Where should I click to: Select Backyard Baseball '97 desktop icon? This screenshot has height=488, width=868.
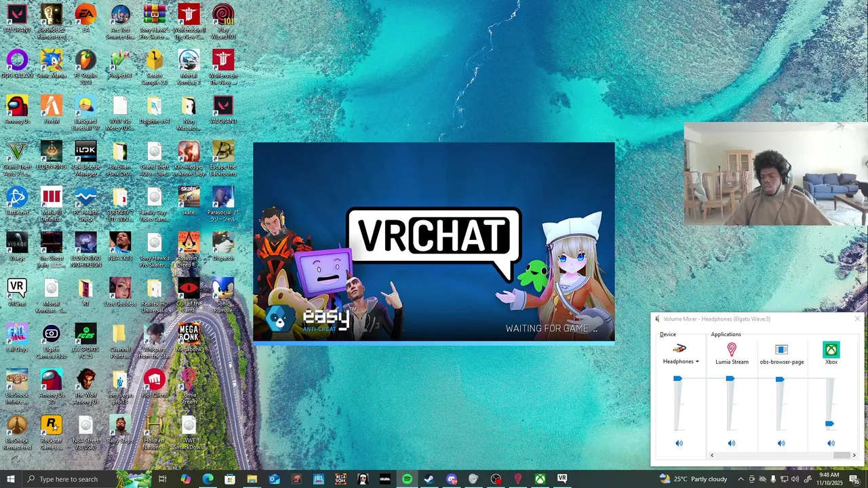coord(85,112)
